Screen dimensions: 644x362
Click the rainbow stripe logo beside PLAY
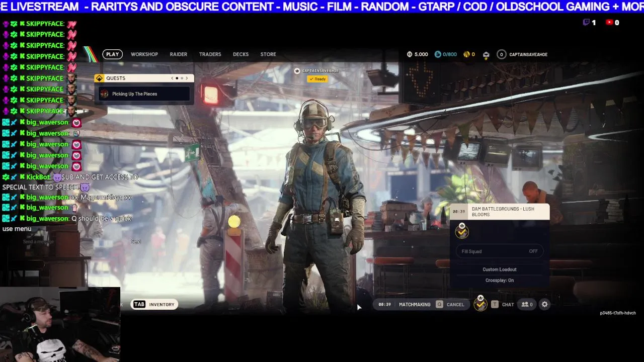(90, 54)
